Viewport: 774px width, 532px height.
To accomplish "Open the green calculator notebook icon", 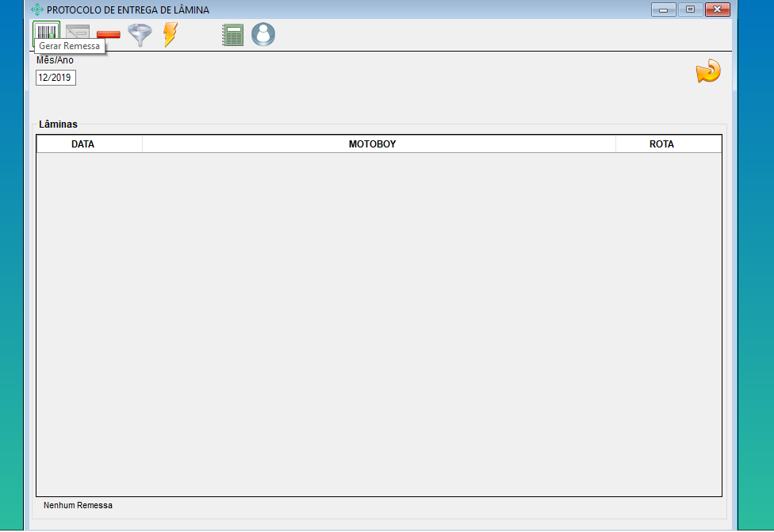I will 232,35.
